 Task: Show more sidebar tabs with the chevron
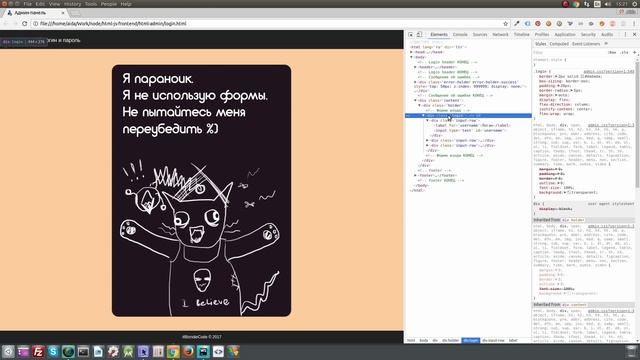tap(606, 44)
